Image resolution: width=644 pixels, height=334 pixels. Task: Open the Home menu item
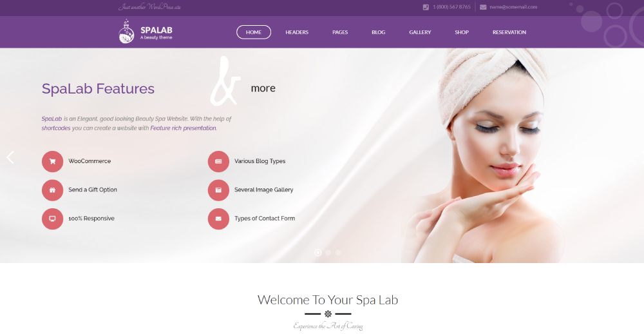(x=253, y=32)
